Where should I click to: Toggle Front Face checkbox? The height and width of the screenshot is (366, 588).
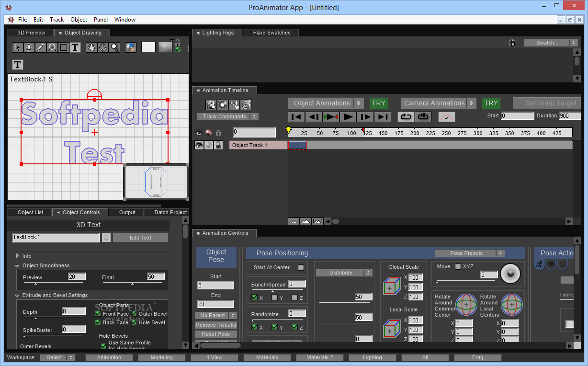coord(98,314)
